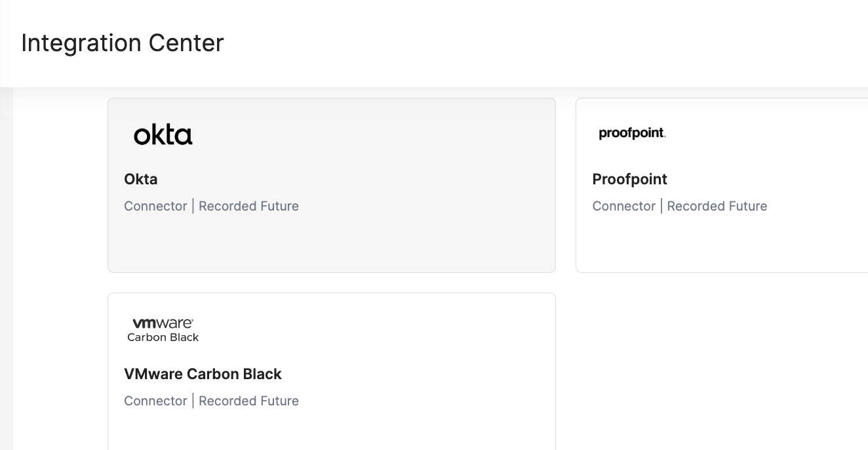Open the Proofpoint integration title

(x=629, y=179)
